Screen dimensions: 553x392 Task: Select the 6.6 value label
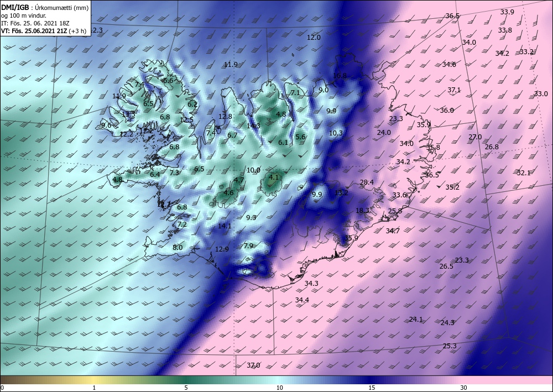point(168,81)
